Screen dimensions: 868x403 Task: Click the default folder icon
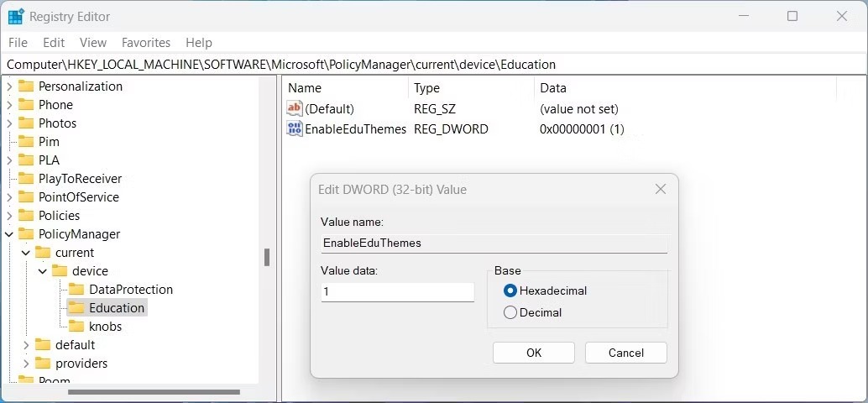pyautogui.click(x=43, y=345)
